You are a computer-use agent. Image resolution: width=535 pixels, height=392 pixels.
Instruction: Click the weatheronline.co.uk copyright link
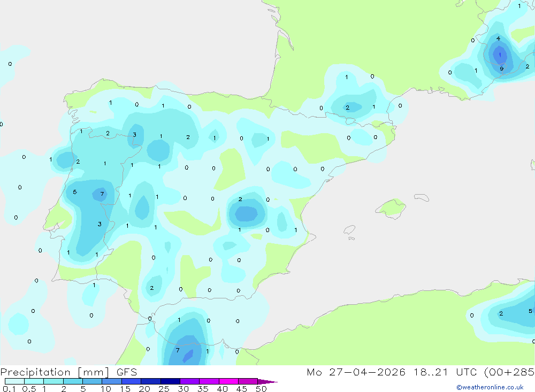pyautogui.click(x=490, y=387)
